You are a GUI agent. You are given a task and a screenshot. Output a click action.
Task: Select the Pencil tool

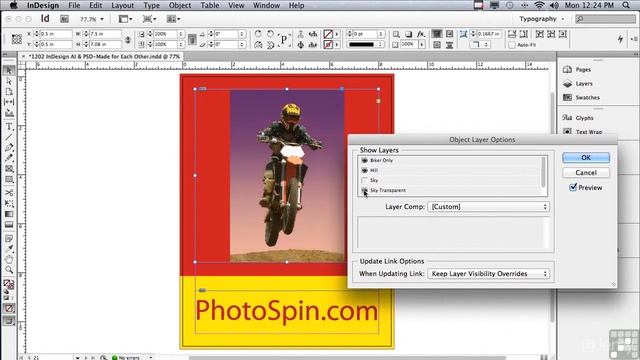pyautogui.click(x=9, y=158)
